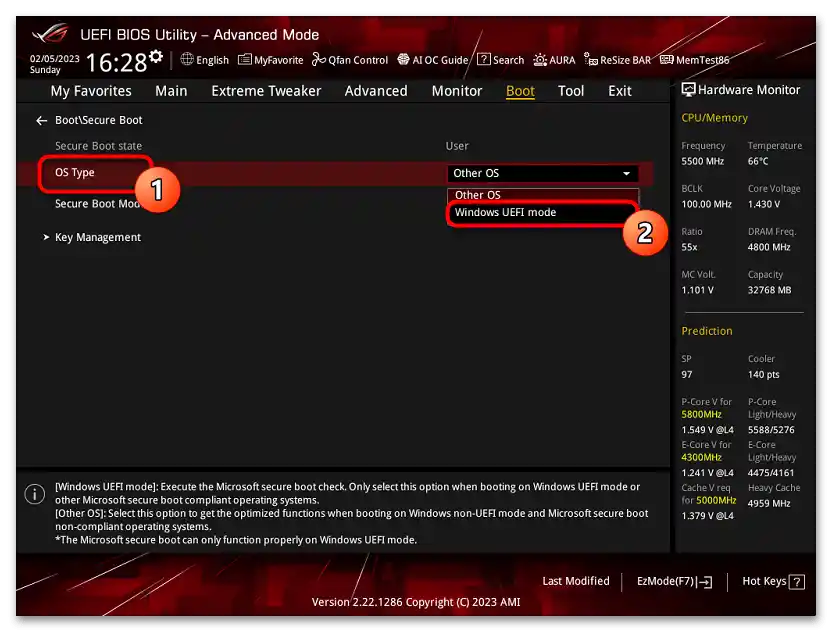This screenshot has width=832, height=632.
Task: Click the info icon beside the description text
Action: click(34, 494)
